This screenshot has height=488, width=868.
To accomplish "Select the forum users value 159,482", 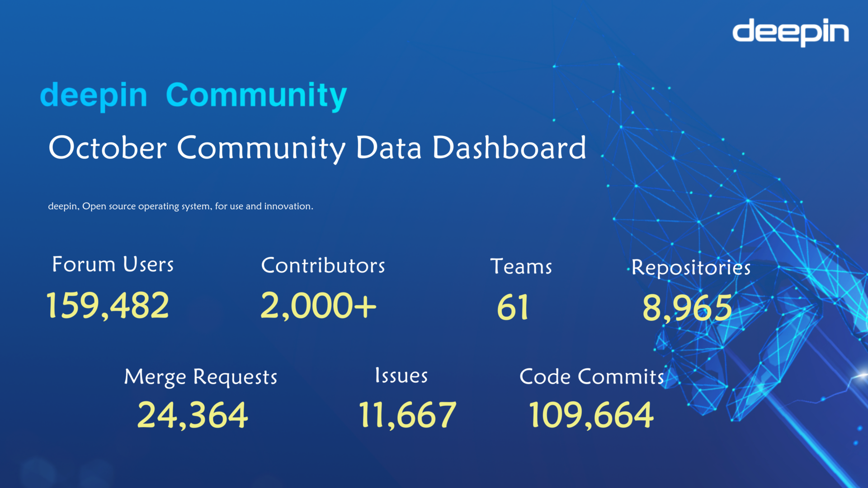I will (x=108, y=306).
